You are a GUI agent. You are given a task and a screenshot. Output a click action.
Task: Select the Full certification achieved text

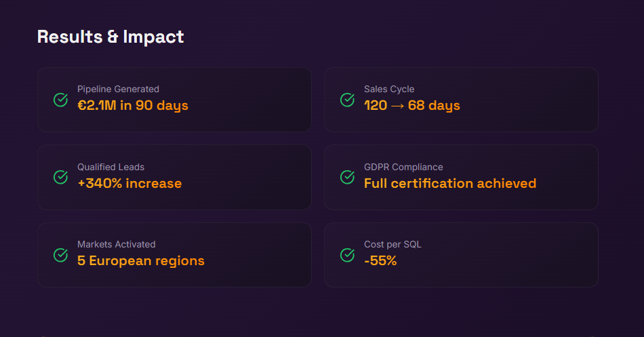click(x=450, y=184)
